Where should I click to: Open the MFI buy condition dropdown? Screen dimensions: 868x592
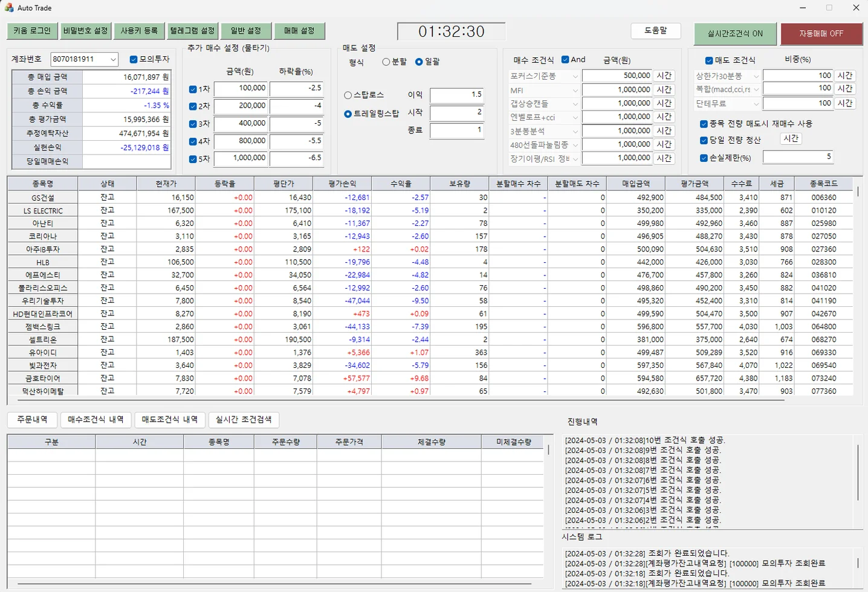(x=575, y=90)
